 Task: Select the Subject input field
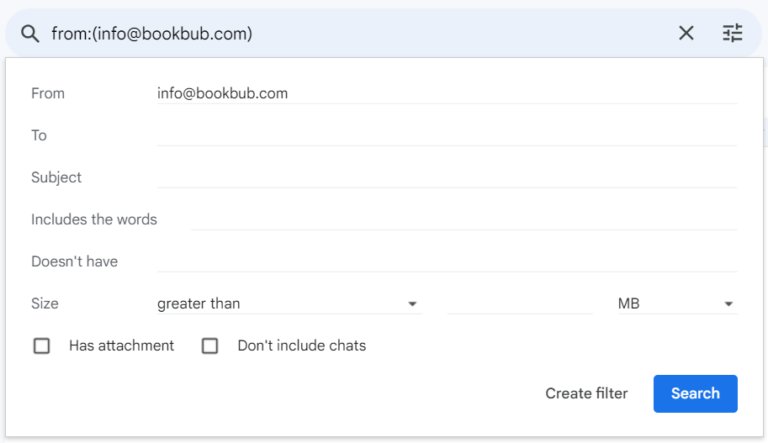(447, 177)
